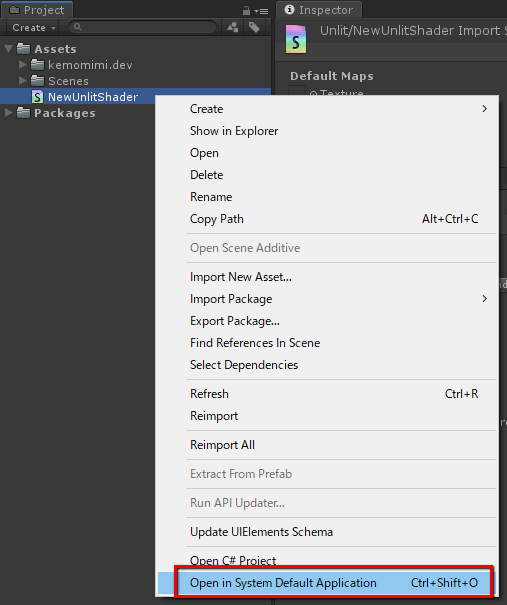This screenshot has height=605, width=507.
Task: Expand the kemomimi.dev folder
Action: 22,64
